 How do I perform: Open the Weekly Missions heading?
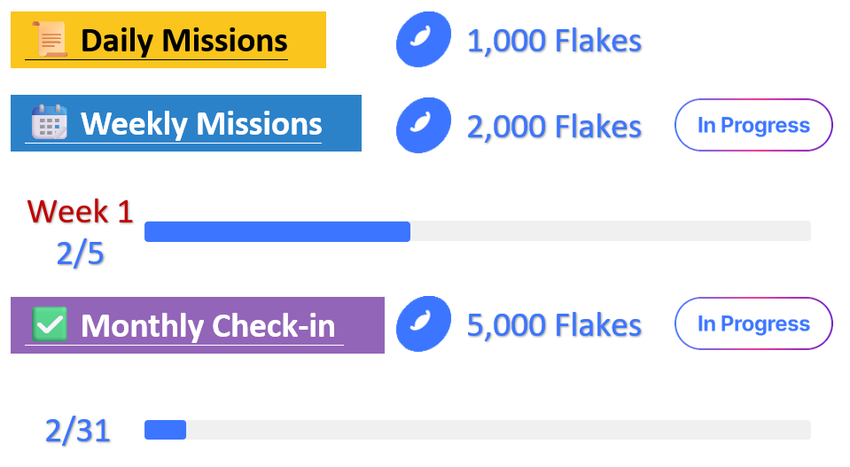tap(201, 124)
